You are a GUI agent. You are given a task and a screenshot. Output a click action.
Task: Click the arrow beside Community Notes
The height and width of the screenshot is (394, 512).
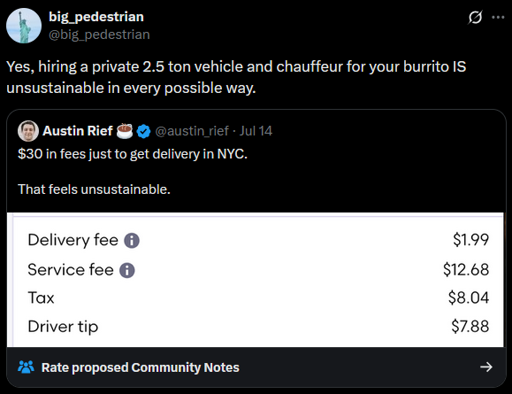[486, 367]
